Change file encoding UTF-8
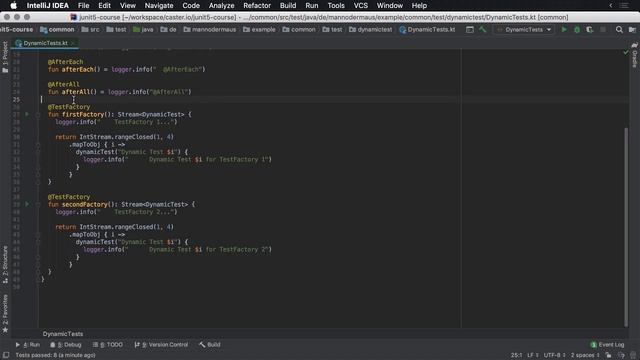 click(x=554, y=356)
